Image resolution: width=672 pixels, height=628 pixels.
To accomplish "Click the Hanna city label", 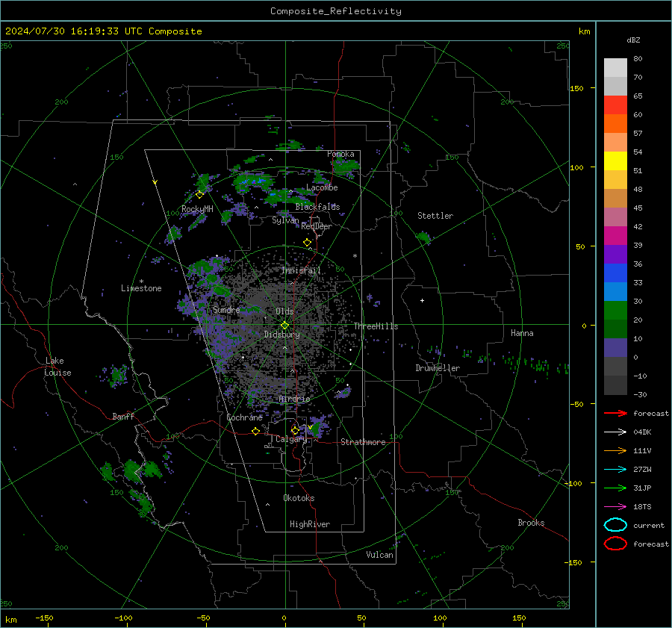I will (x=522, y=333).
